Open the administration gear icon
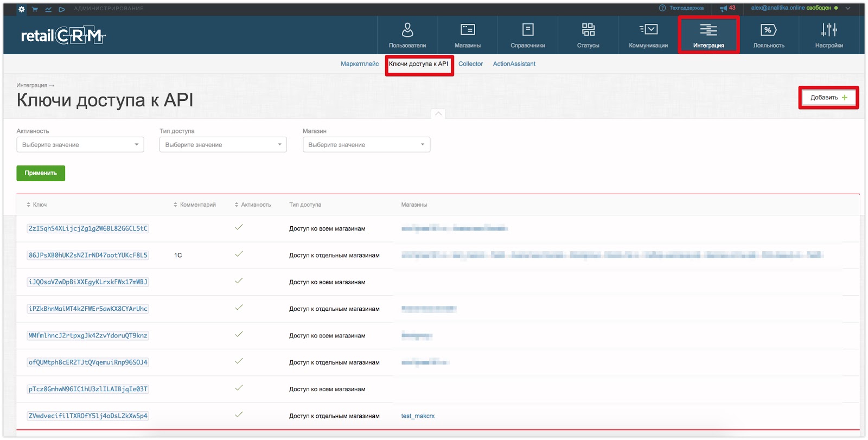 coord(21,9)
